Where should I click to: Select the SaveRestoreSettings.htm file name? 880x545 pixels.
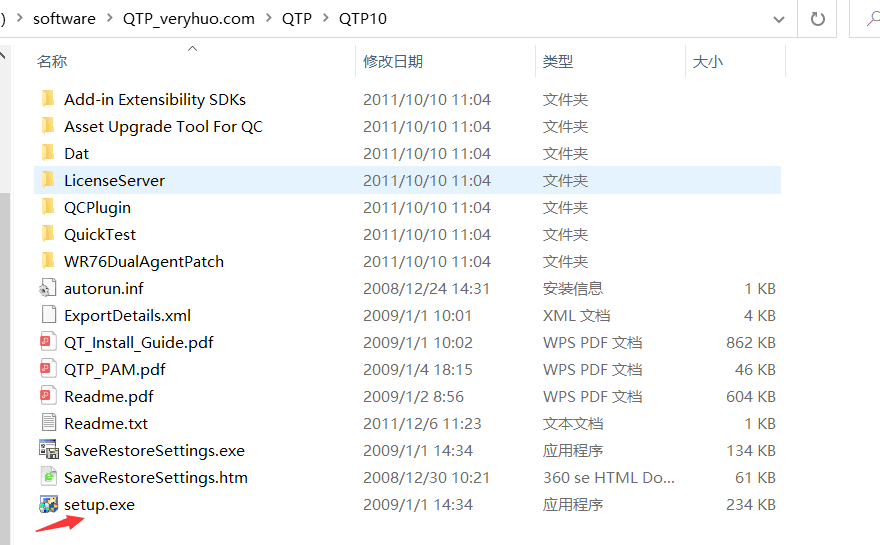coord(155,477)
